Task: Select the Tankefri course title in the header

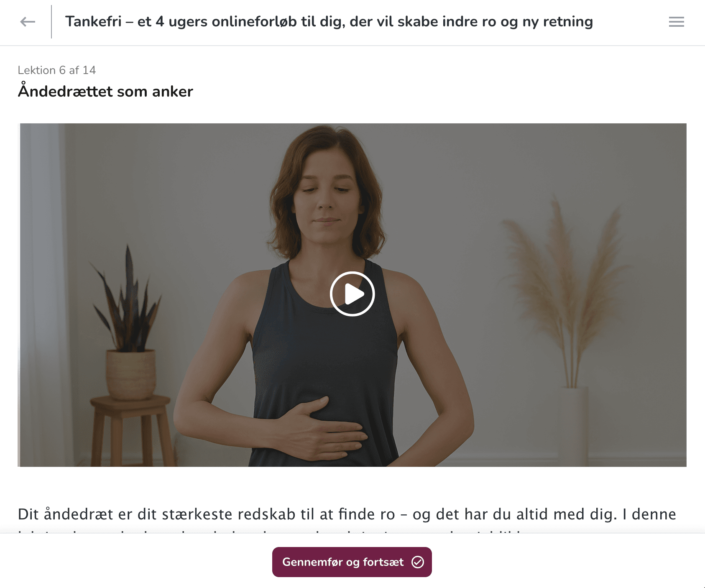Action: coord(329,21)
